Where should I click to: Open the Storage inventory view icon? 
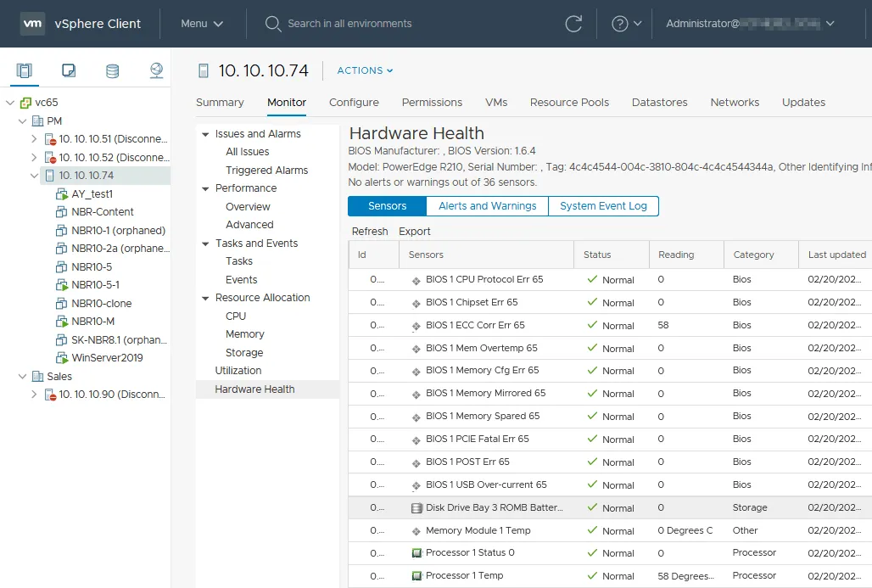pyautogui.click(x=112, y=70)
